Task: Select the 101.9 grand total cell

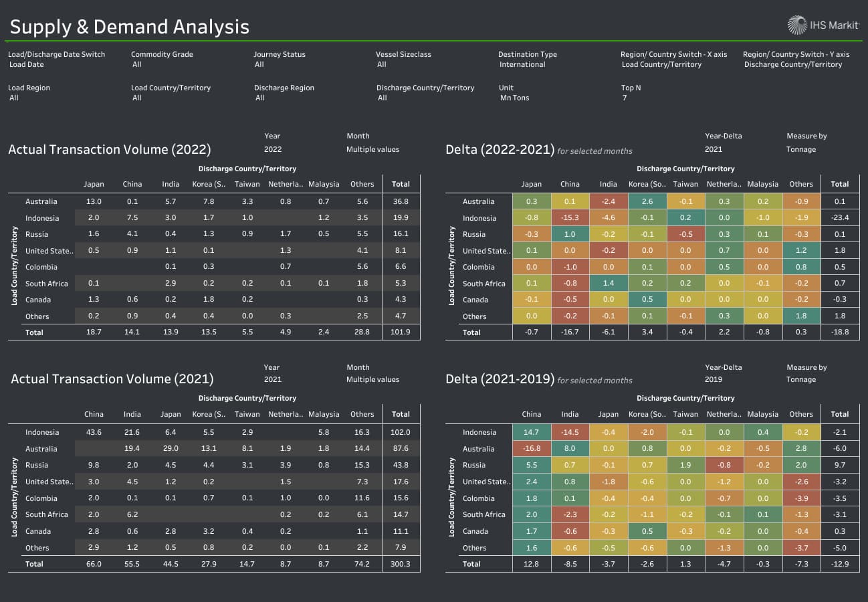Action: click(x=401, y=332)
